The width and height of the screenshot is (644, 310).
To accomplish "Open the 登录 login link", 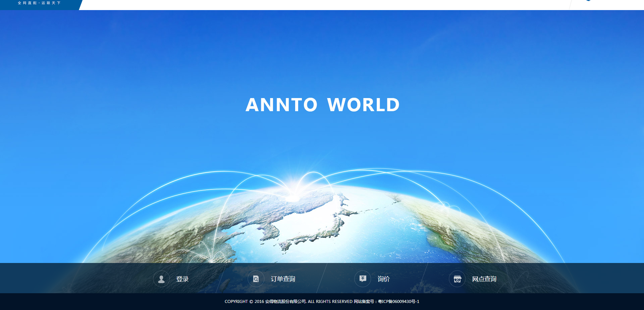I will pyautogui.click(x=182, y=279).
